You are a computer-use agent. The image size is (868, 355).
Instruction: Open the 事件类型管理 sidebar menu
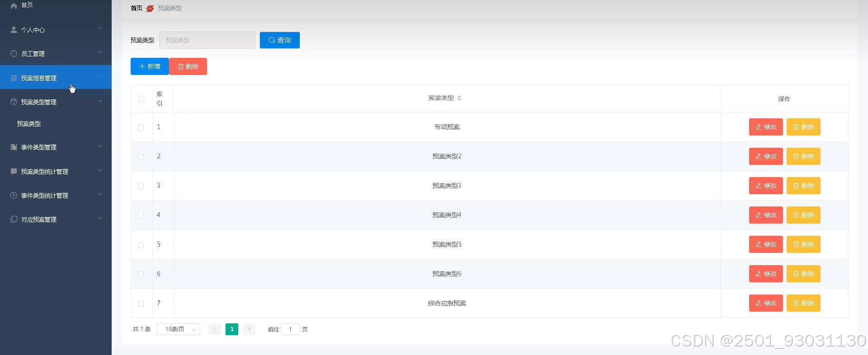(x=56, y=147)
